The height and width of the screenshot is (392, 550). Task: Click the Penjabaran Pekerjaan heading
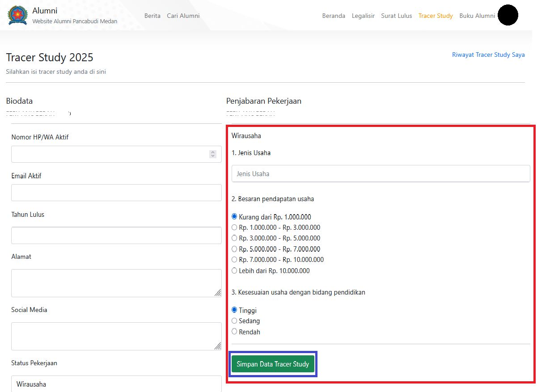coord(264,101)
